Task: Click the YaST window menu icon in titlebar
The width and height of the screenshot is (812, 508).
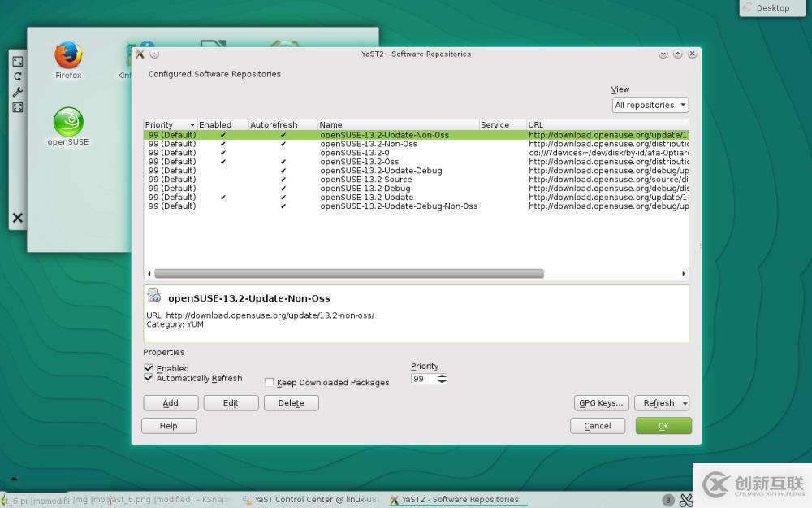Action: tap(140, 54)
